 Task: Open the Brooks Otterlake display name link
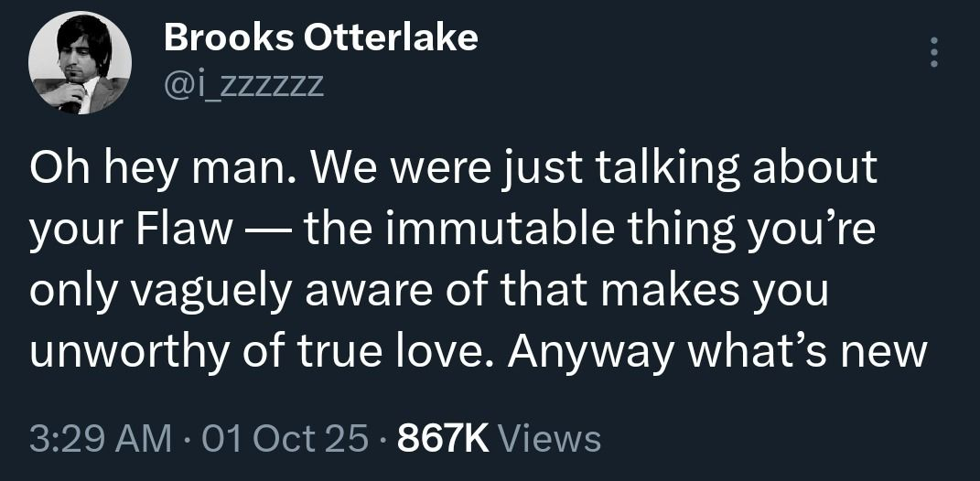[320, 37]
